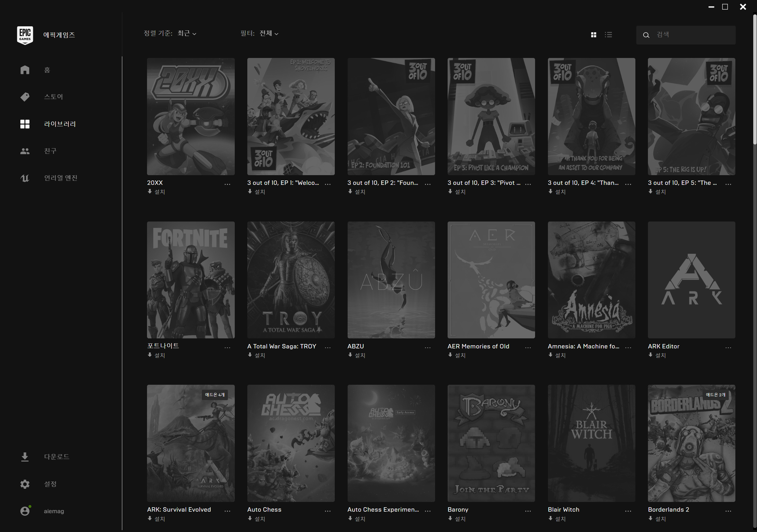Click the aiemag username text
This screenshot has width=757, height=532.
(x=54, y=511)
